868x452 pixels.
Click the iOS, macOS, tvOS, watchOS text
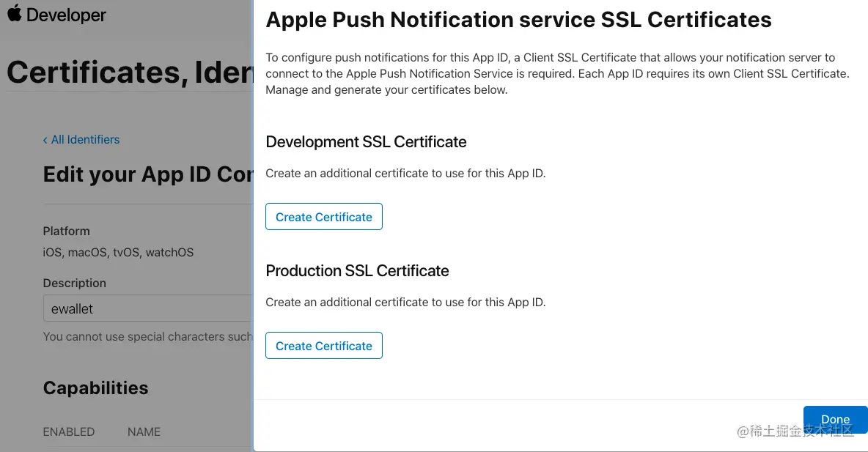pyautogui.click(x=118, y=252)
